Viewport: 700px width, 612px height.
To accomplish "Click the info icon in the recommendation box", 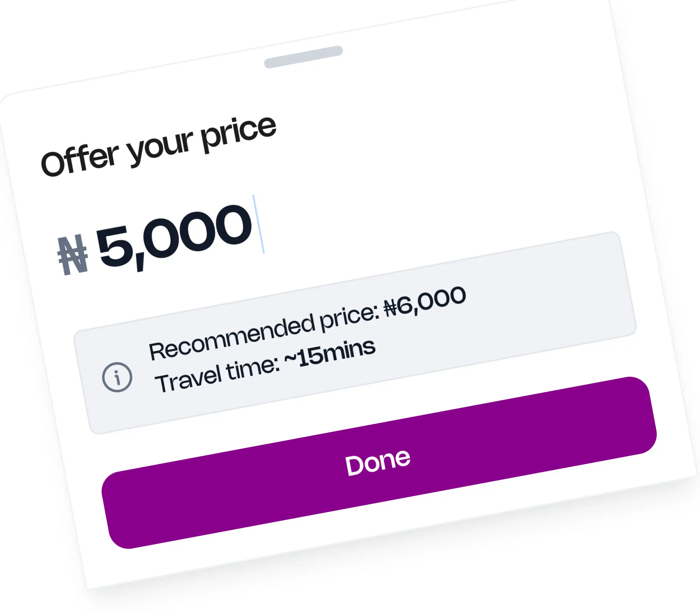I will (x=117, y=377).
